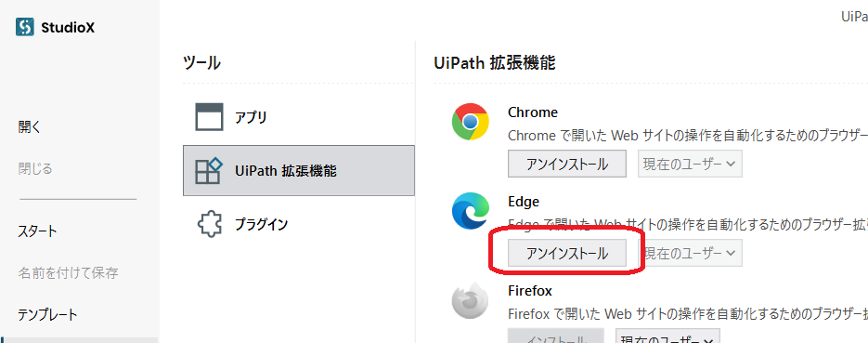Click the Edge extension title
Image resolution: width=868 pixels, height=343 pixels.
tap(524, 202)
